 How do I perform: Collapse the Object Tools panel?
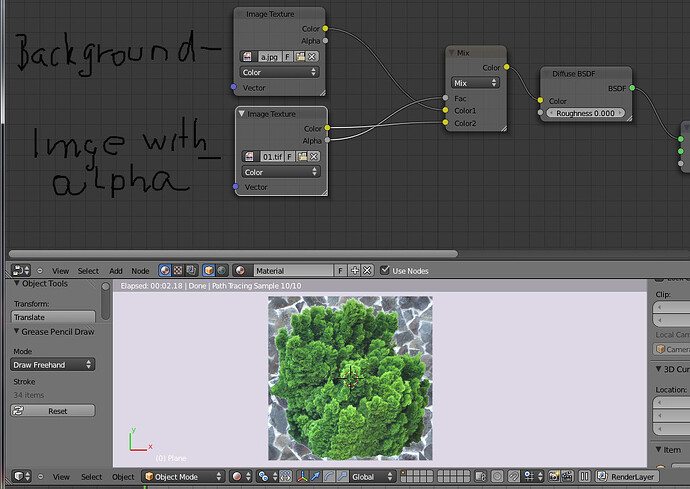pos(17,283)
